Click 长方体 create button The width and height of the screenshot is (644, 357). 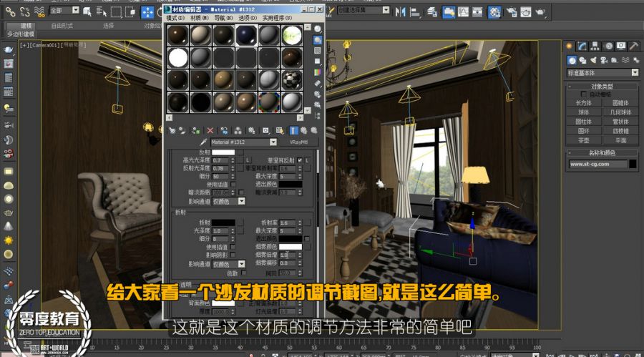click(x=583, y=103)
